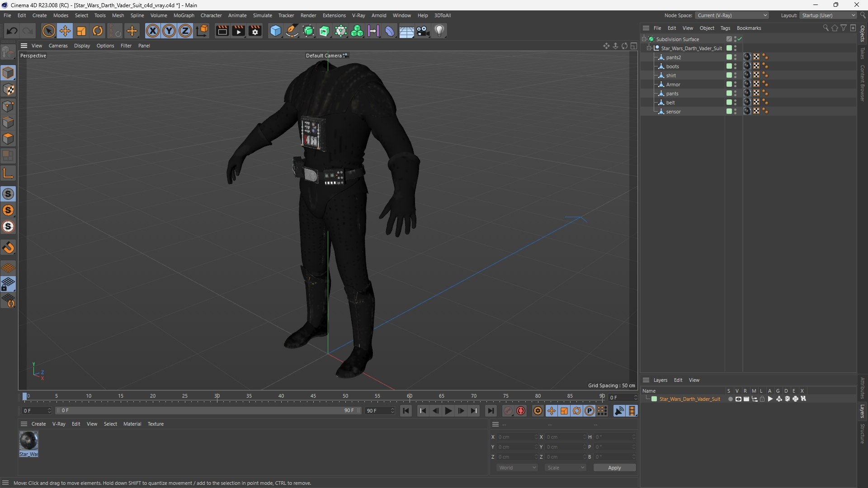Open the V-Ray menu in the menu bar
The width and height of the screenshot is (868, 488).
click(x=359, y=15)
